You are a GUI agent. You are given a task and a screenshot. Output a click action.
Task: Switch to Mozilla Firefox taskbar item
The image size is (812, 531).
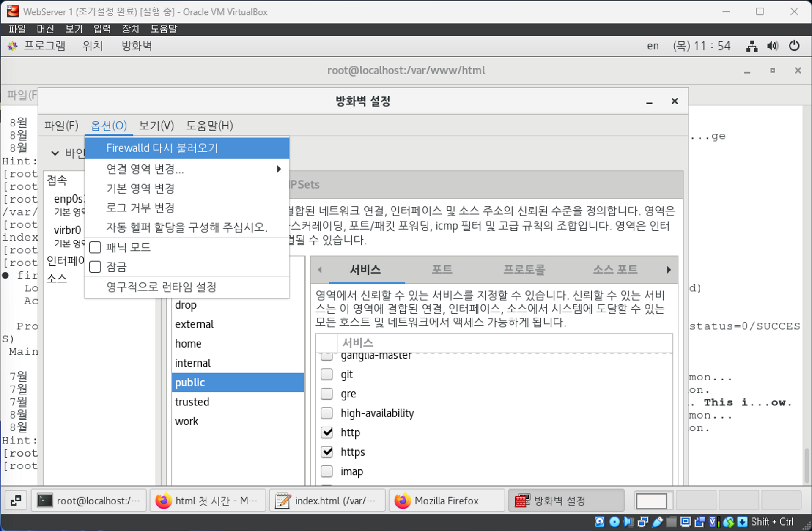[x=446, y=501]
